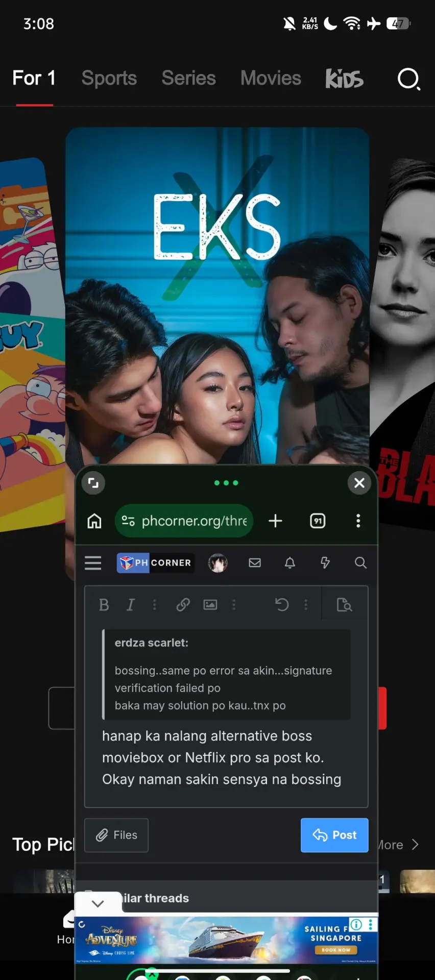Image resolution: width=435 pixels, height=980 pixels.
Task: Open the user profile avatar
Action: click(x=218, y=563)
